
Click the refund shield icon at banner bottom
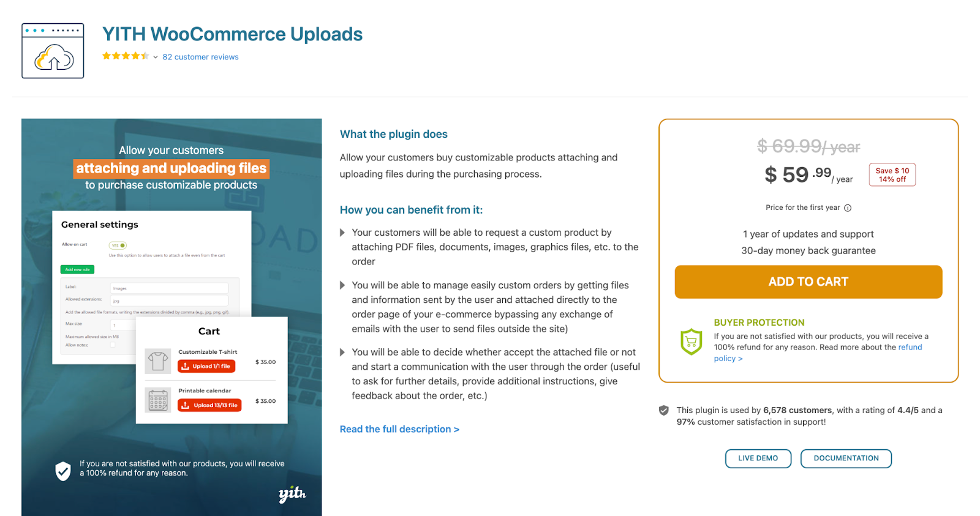(62, 471)
